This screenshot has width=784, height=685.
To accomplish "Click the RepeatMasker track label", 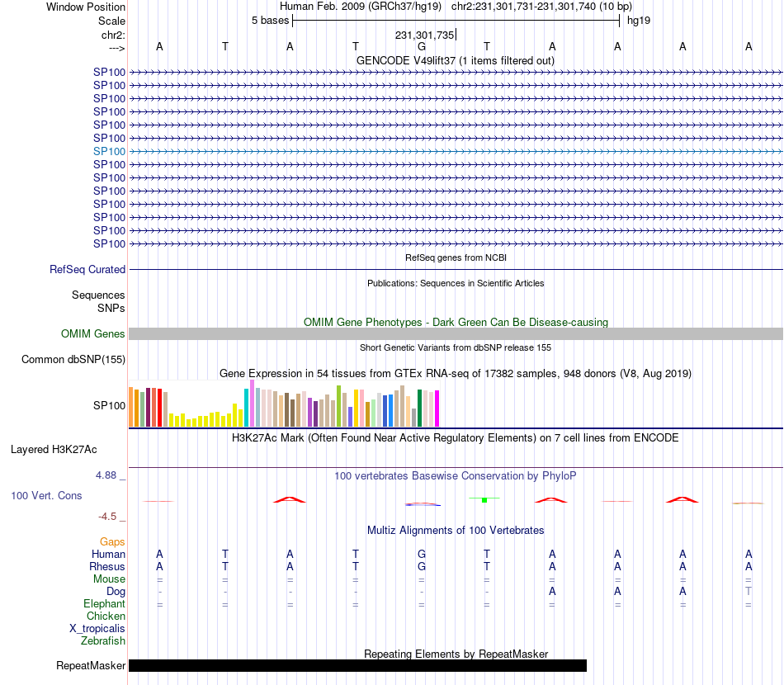I will [x=91, y=665].
